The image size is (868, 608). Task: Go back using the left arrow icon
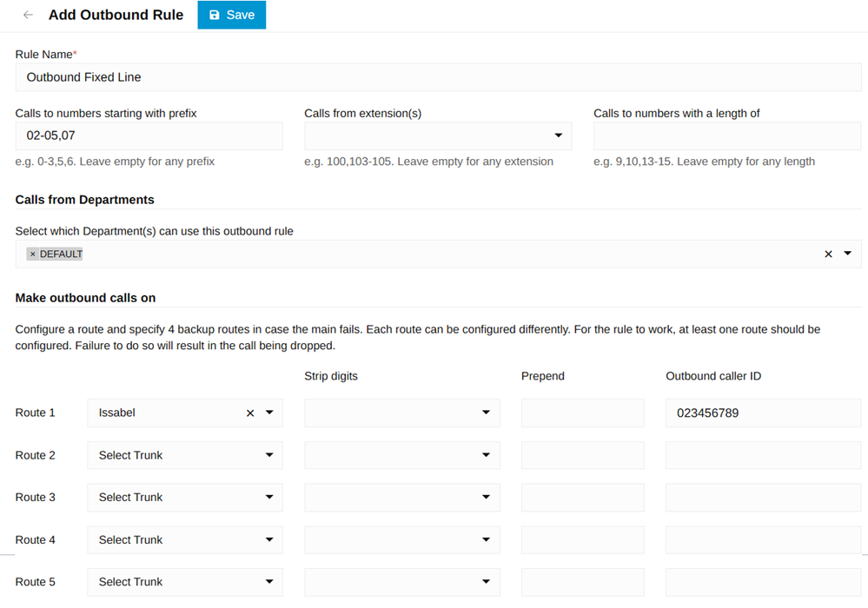28,15
